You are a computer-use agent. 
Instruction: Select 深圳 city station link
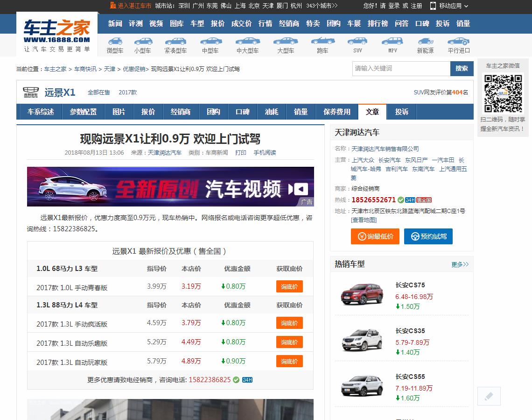(x=184, y=6)
